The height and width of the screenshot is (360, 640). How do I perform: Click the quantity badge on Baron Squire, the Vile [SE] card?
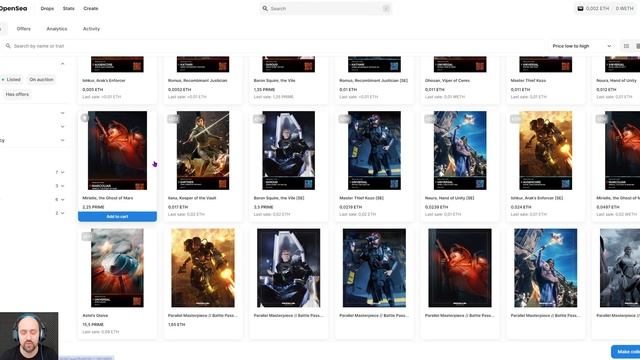(x=258, y=119)
